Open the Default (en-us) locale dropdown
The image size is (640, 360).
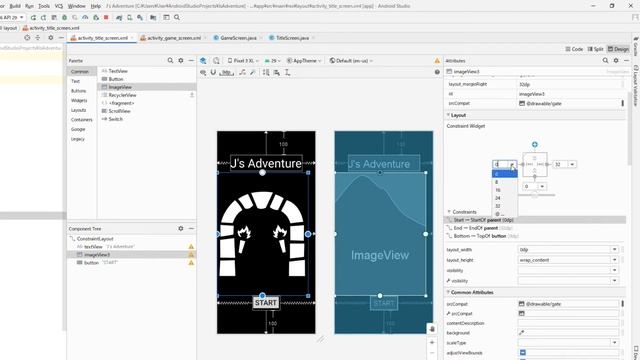click(351, 60)
